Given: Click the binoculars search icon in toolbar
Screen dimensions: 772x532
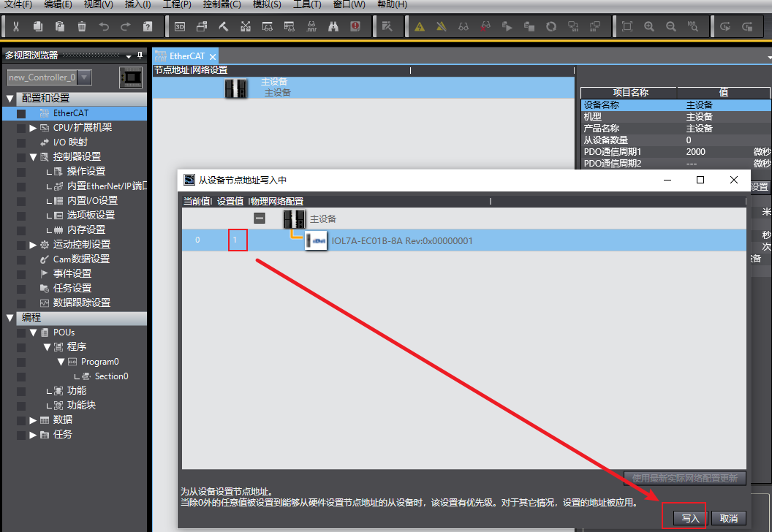Looking at the screenshot, I should [333, 27].
